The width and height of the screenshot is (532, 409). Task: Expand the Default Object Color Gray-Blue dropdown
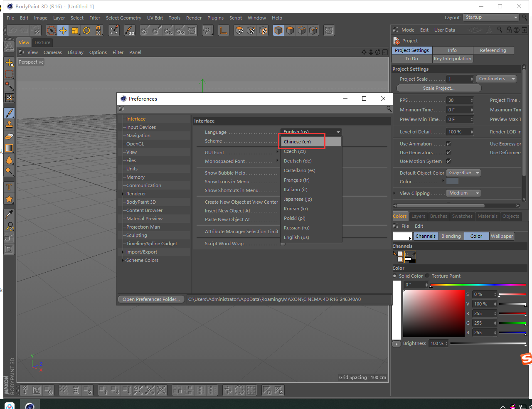pos(464,173)
